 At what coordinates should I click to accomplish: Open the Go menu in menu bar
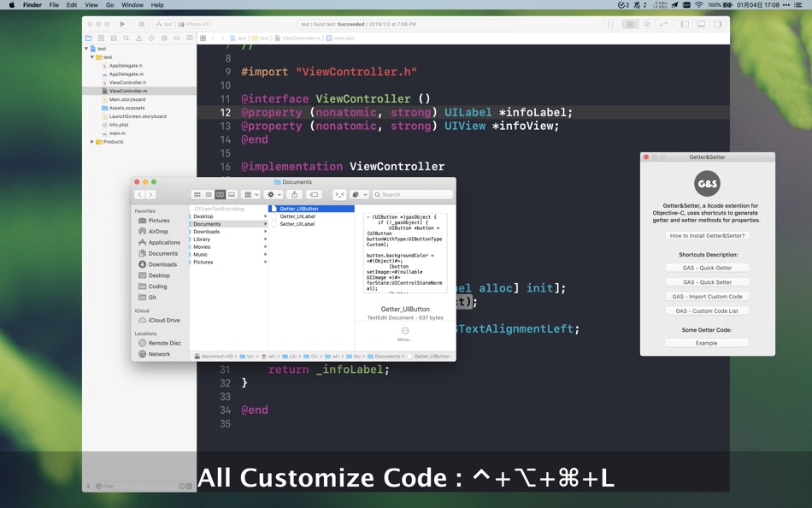tap(109, 4)
